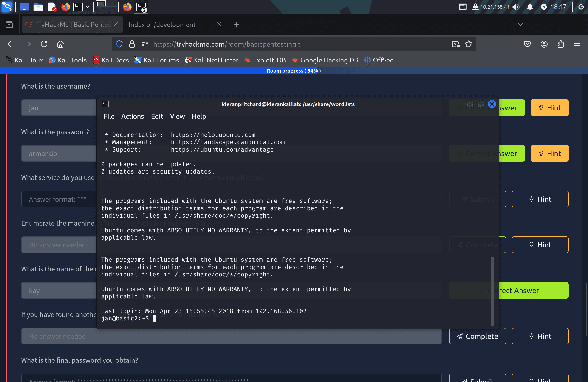Open Kali NetHunter bookmark
The width and height of the screenshot is (588, 382).
[212, 60]
